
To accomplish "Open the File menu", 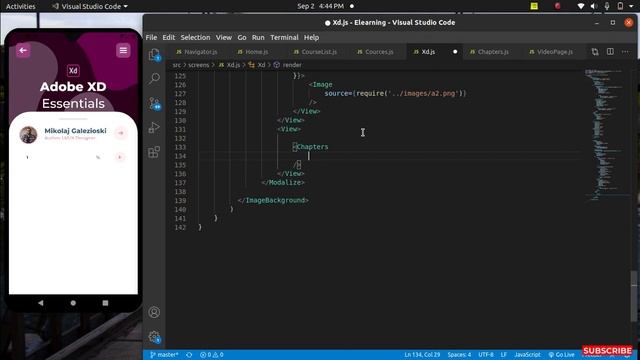I will (151, 37).
